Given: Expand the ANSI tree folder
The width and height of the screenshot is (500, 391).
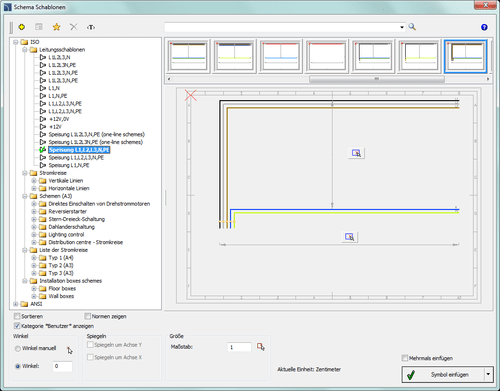Looking at the screenshot, I should 15,304.
